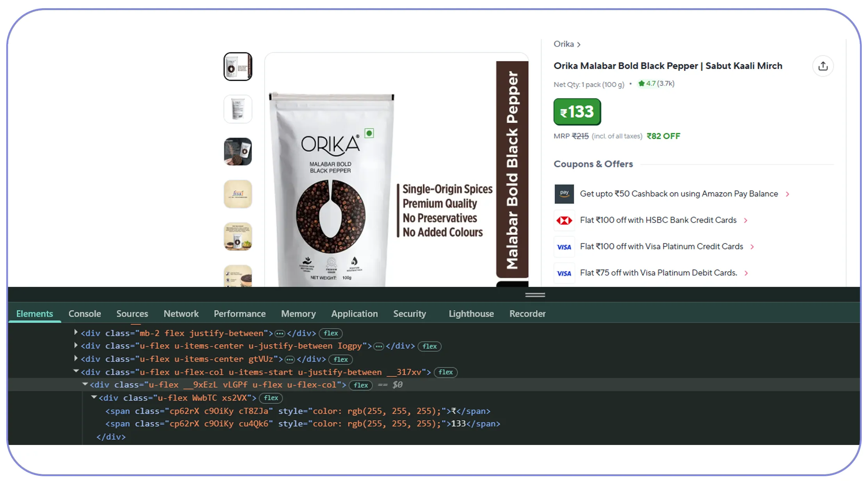Select the closing </div> tag line
Viewport: 868px width, 484px height.
click(111, 437)
